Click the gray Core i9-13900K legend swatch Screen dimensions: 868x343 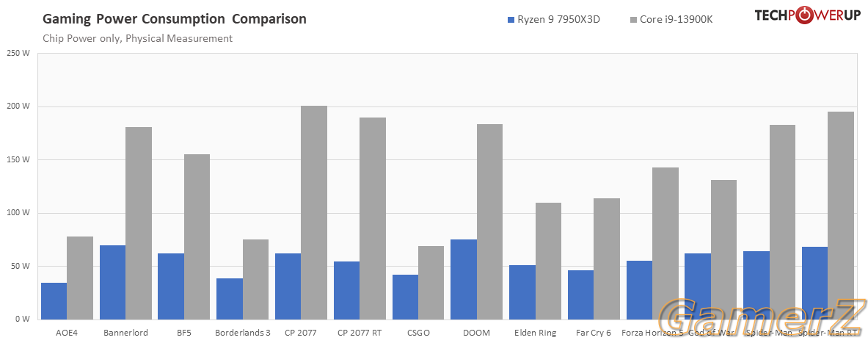coord(633,20)
